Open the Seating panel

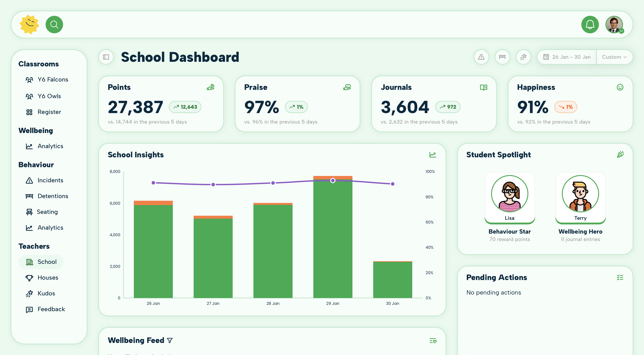click(47, 212)
